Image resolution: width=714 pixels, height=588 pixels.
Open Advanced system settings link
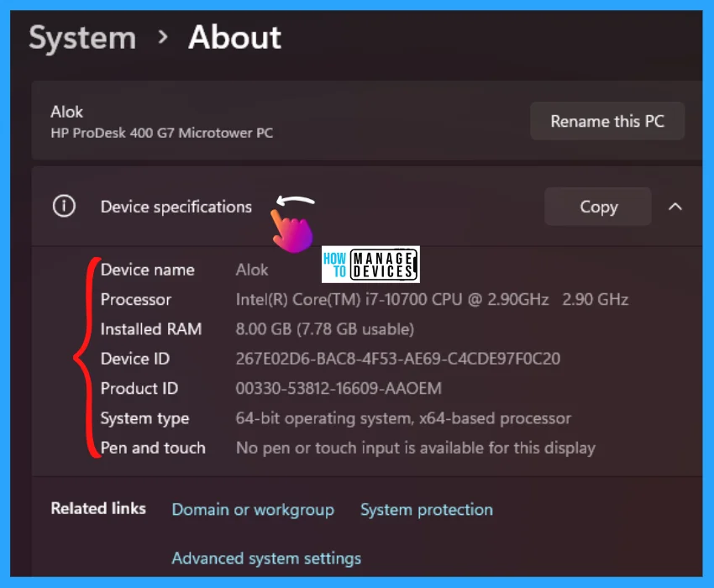pyautogui.click(x=266, y=559)
